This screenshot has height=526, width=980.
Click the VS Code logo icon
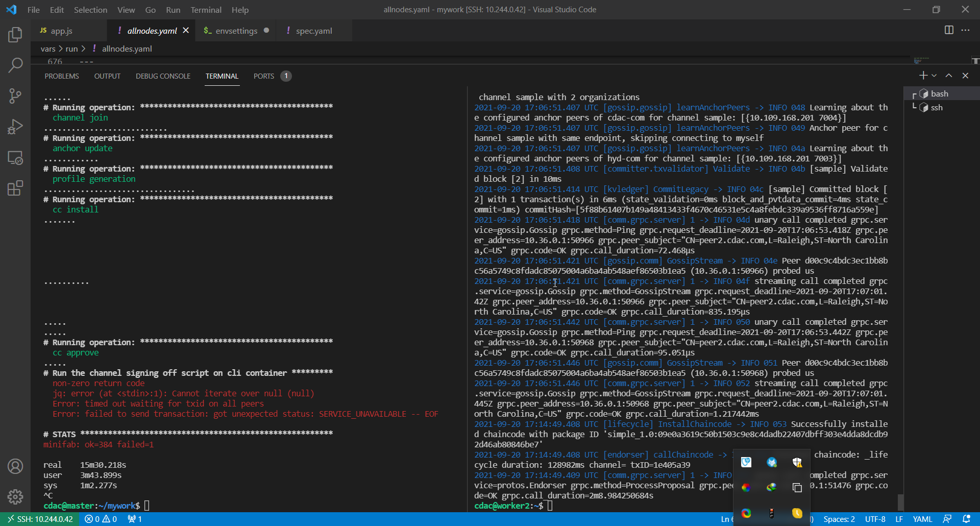click(11, 10)
